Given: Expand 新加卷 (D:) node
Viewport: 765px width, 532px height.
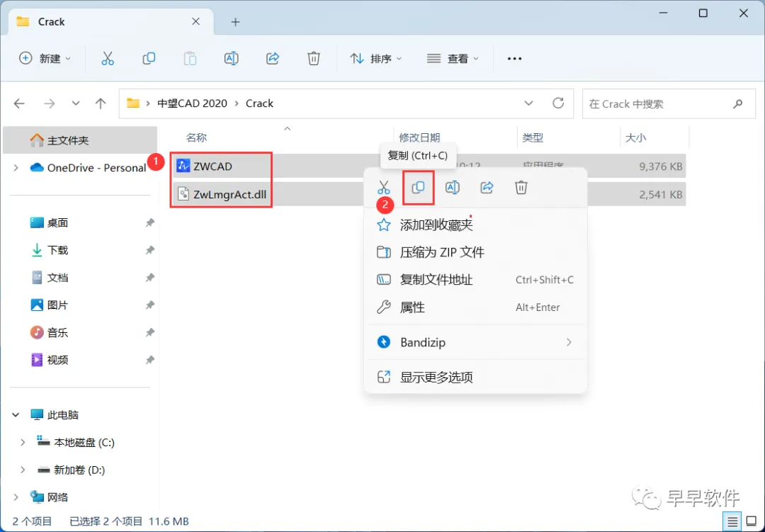Looking at the screenshot, I should tap(23, 470).
